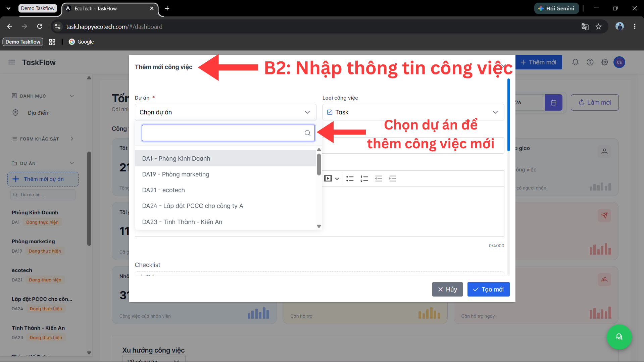Image resolution: width=644 pixels, height=362 pixels.
Task: View site information icon in address bar
Action: coord(58,27)
